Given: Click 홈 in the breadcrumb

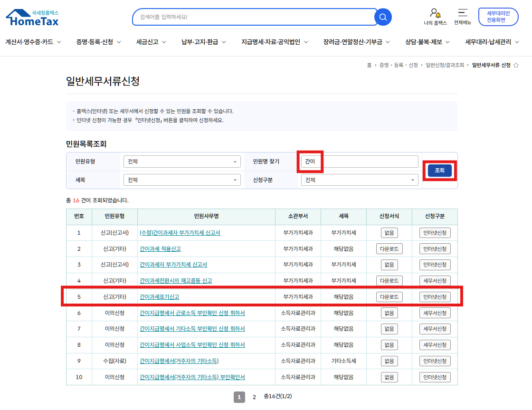Looking at the screenshot, I should (x=369, y=65).
